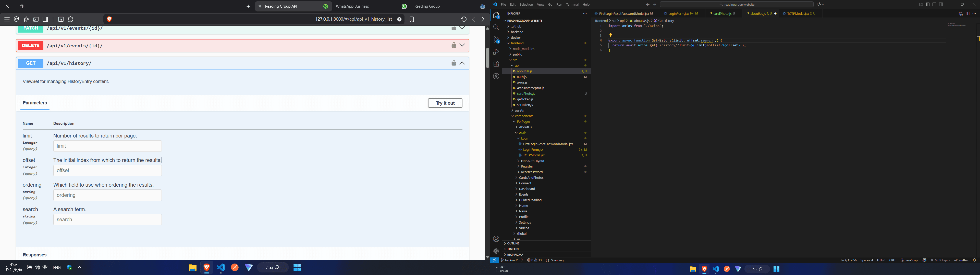Expand the DELETE /api/v1/events/{id}/ endpoint
The width and height of the screenshot is (980, 275).
coord(462,46)
